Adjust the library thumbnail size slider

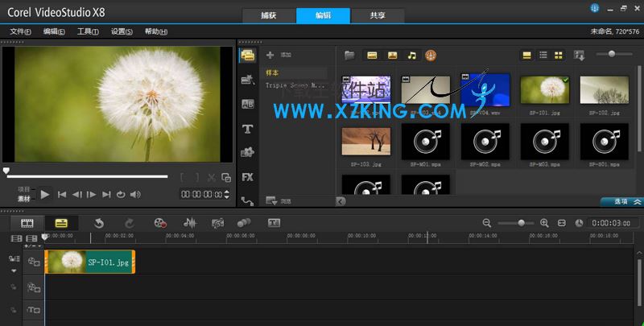tap(612, 54)
